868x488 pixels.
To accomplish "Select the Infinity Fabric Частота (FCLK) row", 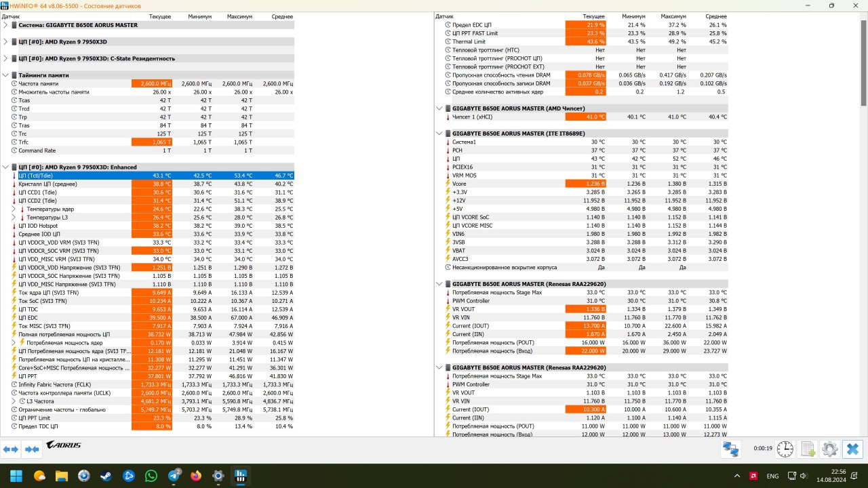I will (x=148, y=384).
